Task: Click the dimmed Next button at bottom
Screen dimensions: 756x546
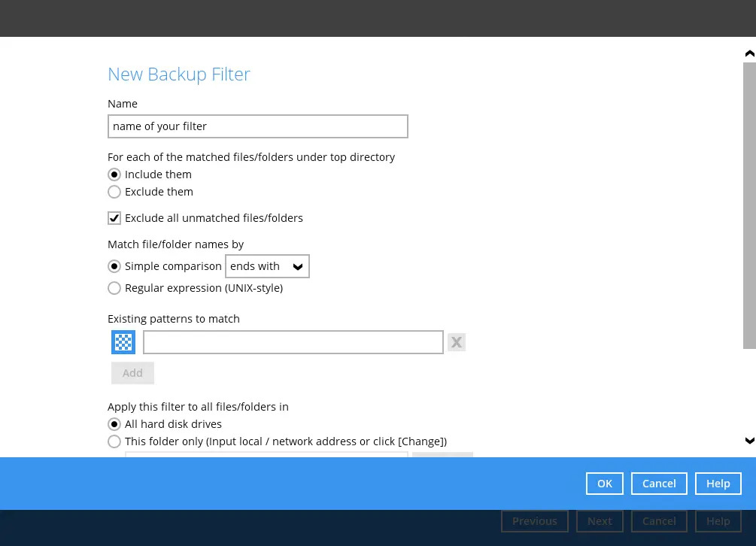Action: [x=600, y=521]
